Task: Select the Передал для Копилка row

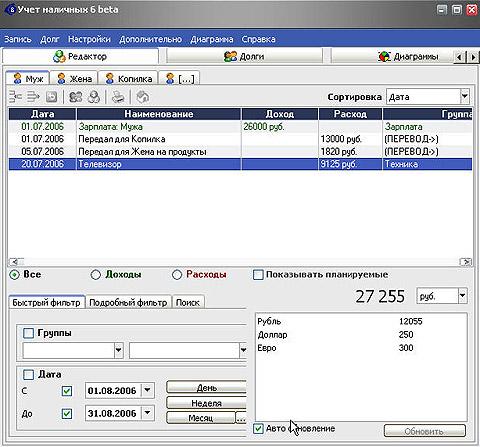Action: 240,139
